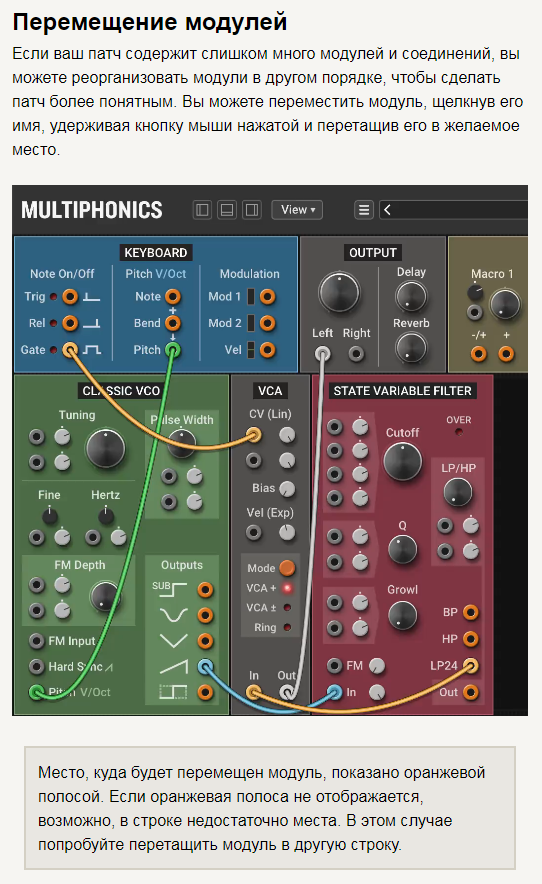The height and width of the screenshot is (884, 542).
Task: Click the STATE VARIABLE FILTER title
Action: pos(402,391)
